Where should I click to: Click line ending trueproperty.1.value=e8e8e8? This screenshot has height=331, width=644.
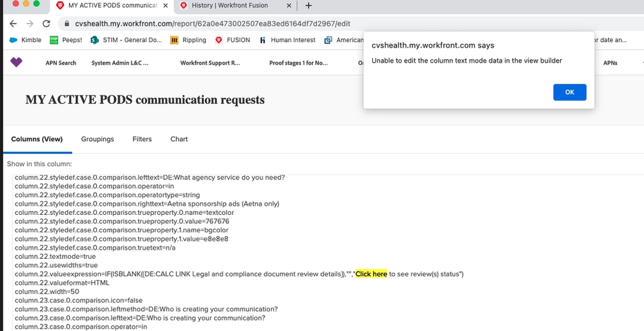pyautogui.click(x=121, y=239)
